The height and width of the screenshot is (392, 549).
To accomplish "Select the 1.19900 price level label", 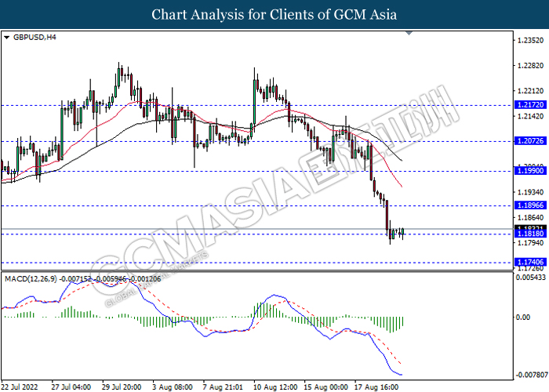I will 530,170.
